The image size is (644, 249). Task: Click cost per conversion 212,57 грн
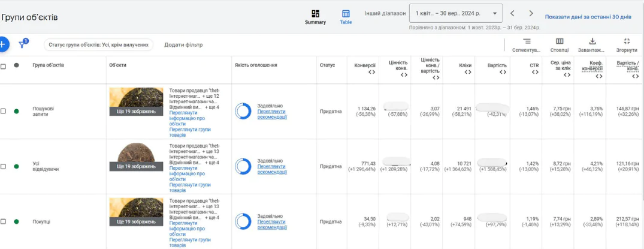pyautogui.click(x=627, y=219)
